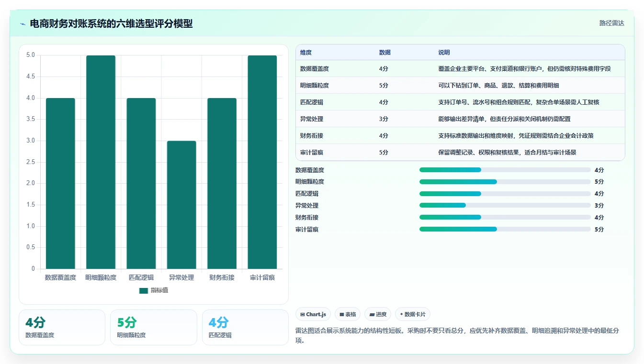Click the 数据 column header
The image size is (644, 364).
[385, 53]
